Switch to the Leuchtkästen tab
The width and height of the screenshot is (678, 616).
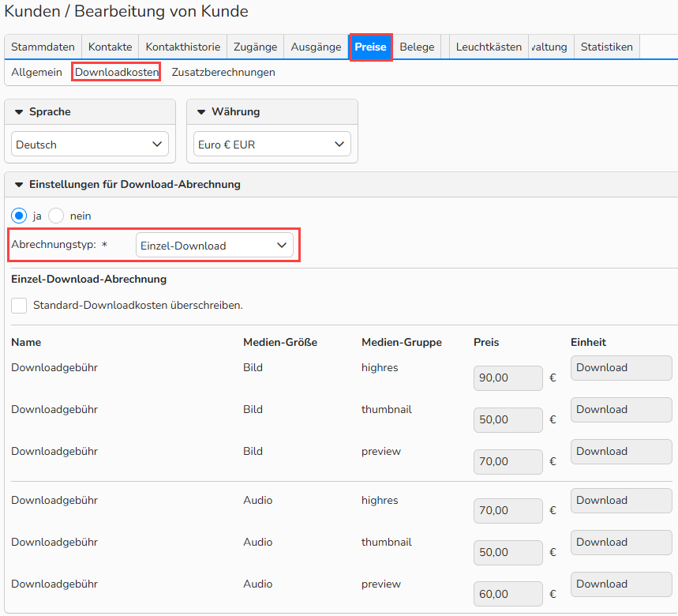(x=489, y=47)
